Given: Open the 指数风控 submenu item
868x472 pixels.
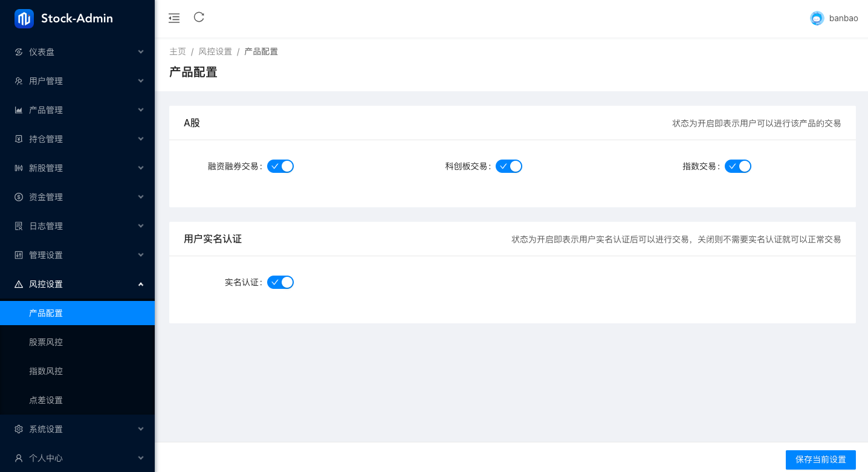Looking at the screenshot, I should point(46,371).
